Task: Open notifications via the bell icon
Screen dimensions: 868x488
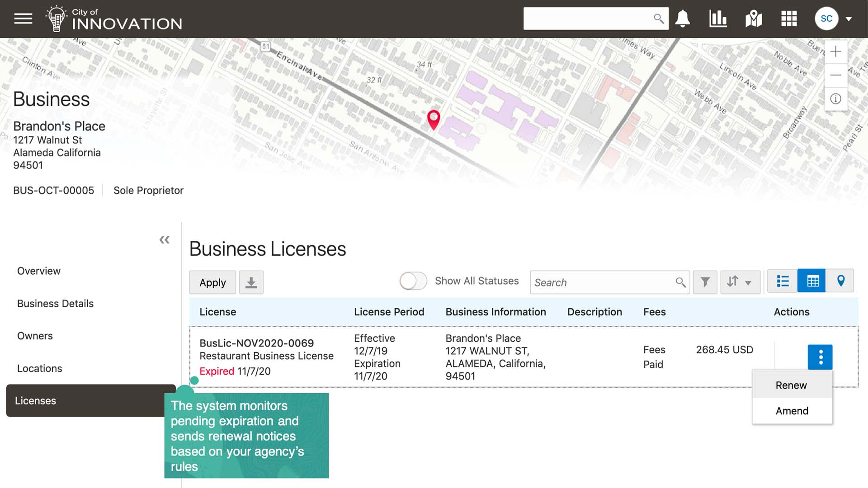Action: (683, 19)
